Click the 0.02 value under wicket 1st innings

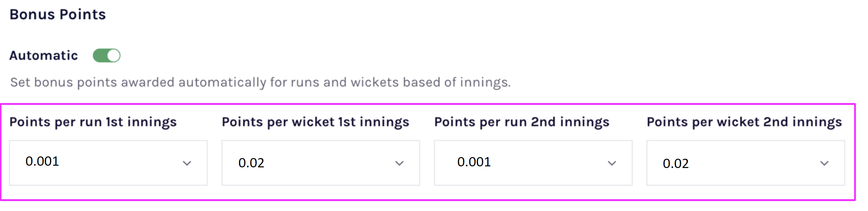251,163
